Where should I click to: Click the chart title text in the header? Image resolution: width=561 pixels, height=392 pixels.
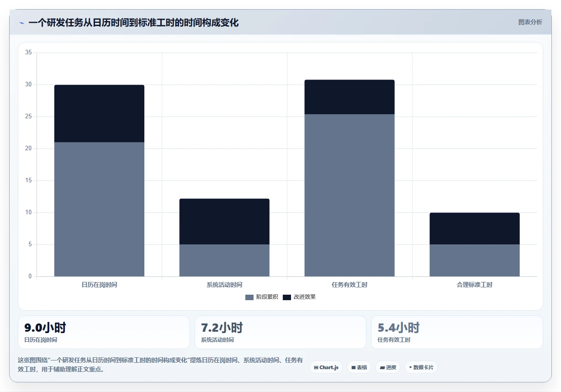(x=133, y=23)
